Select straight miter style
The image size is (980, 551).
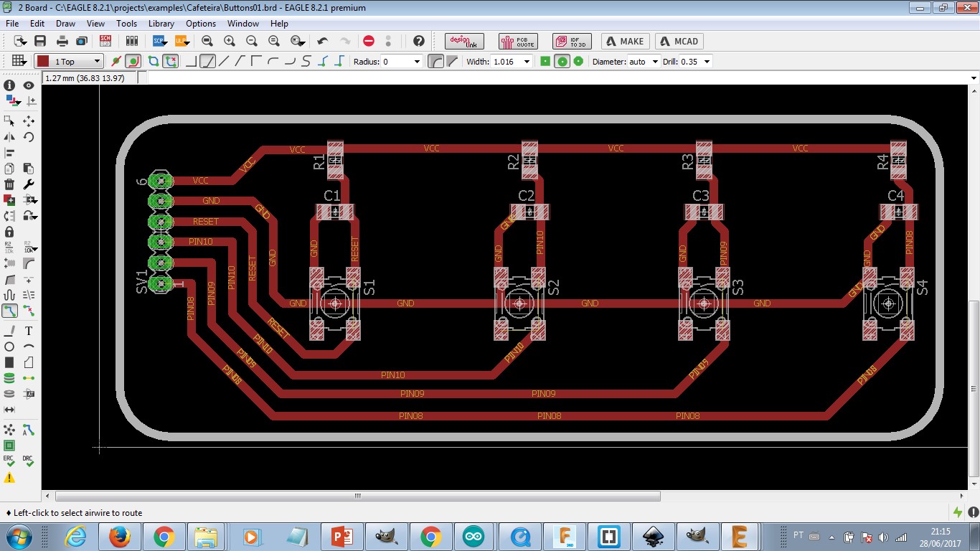tap(451, 62)
